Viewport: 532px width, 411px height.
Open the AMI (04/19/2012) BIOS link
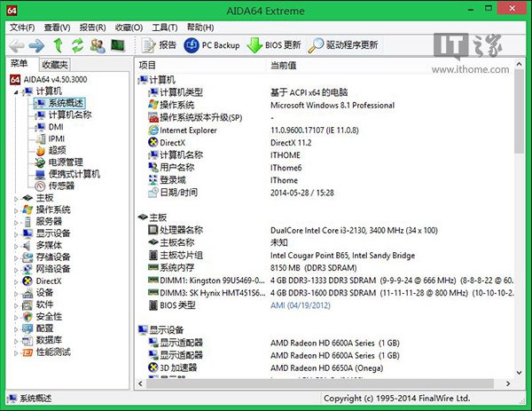click(301, 305)
